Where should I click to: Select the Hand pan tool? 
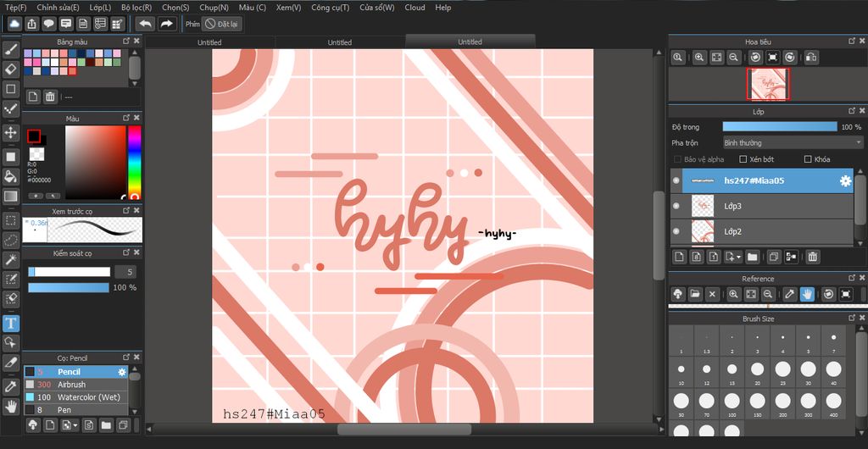11,407
